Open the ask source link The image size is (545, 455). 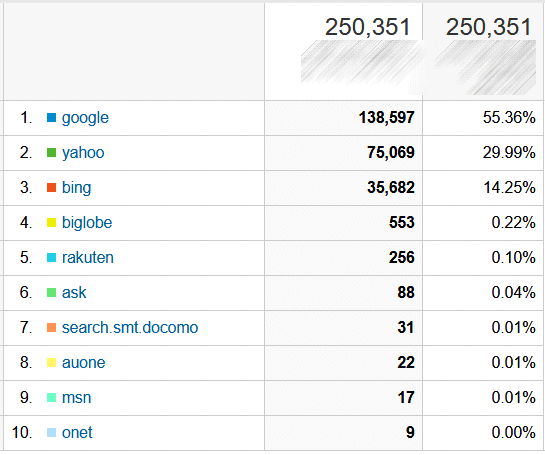click(74, 292)
